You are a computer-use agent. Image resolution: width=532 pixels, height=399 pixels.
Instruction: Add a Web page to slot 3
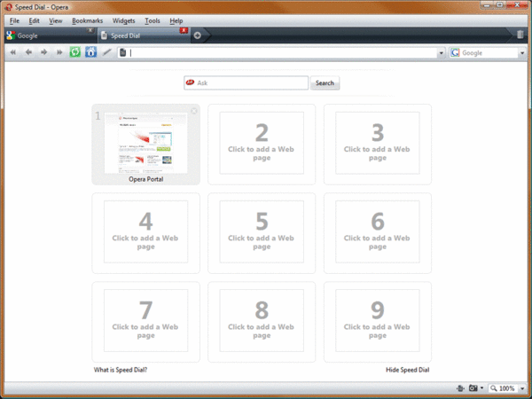point(378,143)
